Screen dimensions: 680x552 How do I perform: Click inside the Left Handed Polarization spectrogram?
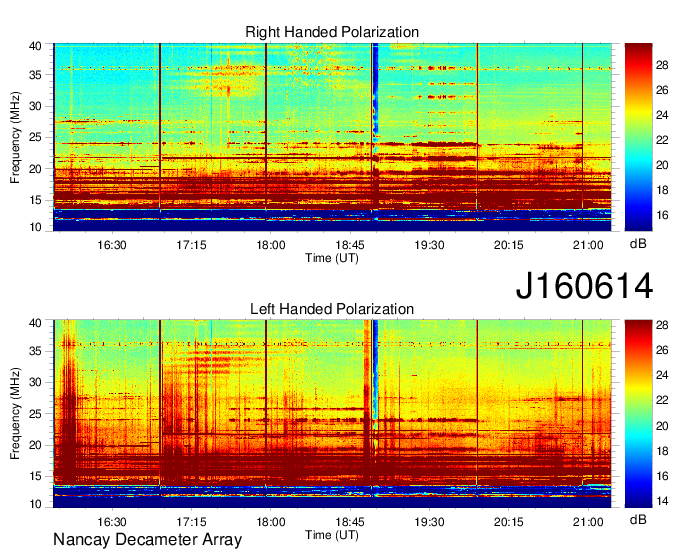click(x=332, y=414)
